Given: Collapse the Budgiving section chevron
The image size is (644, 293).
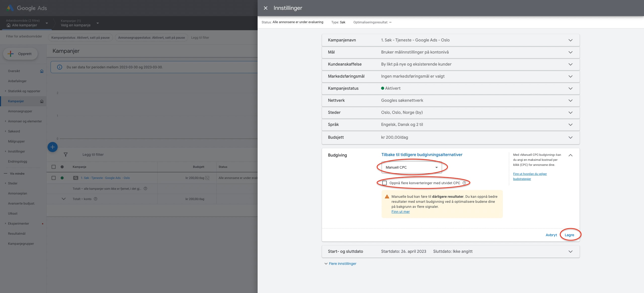Looking at the screenshot, I should point(570,155).
